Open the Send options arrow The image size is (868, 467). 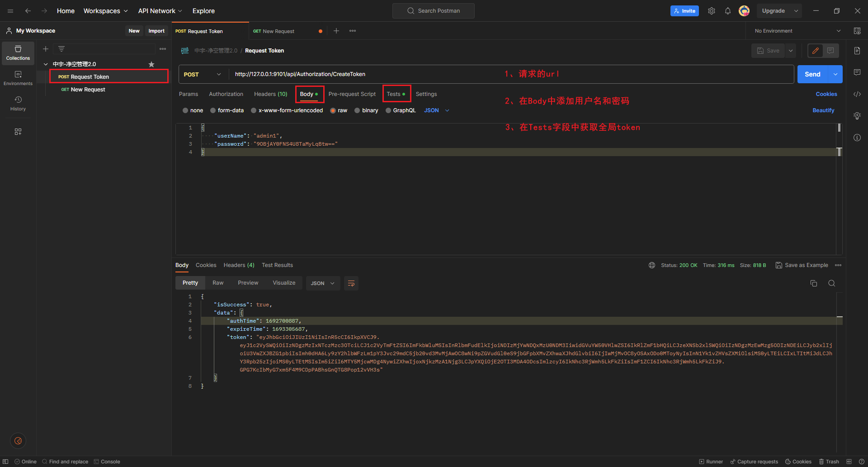click(x=835, y=74)
